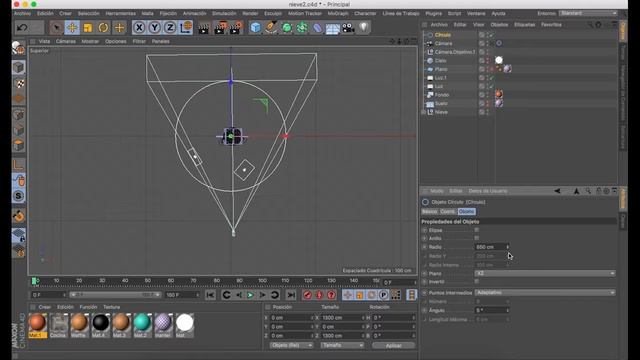Play the animation forward
Image resolution: width=640 pixels, height=360 pixels.
pyautogui.click(x=251, y=295)
